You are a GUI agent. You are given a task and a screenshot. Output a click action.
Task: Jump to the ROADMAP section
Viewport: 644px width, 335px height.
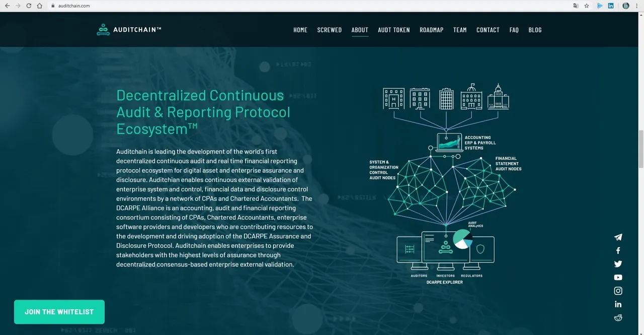[x=432, y=30]
